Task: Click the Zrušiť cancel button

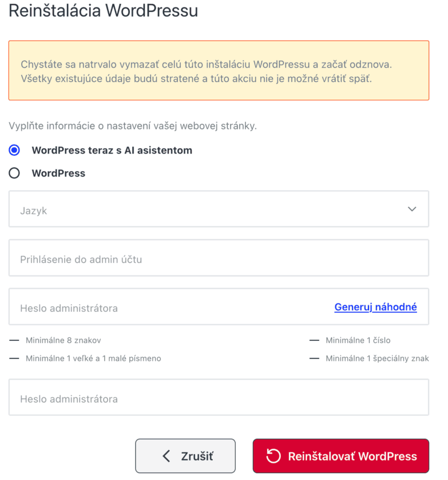Action: click(185, 456)
